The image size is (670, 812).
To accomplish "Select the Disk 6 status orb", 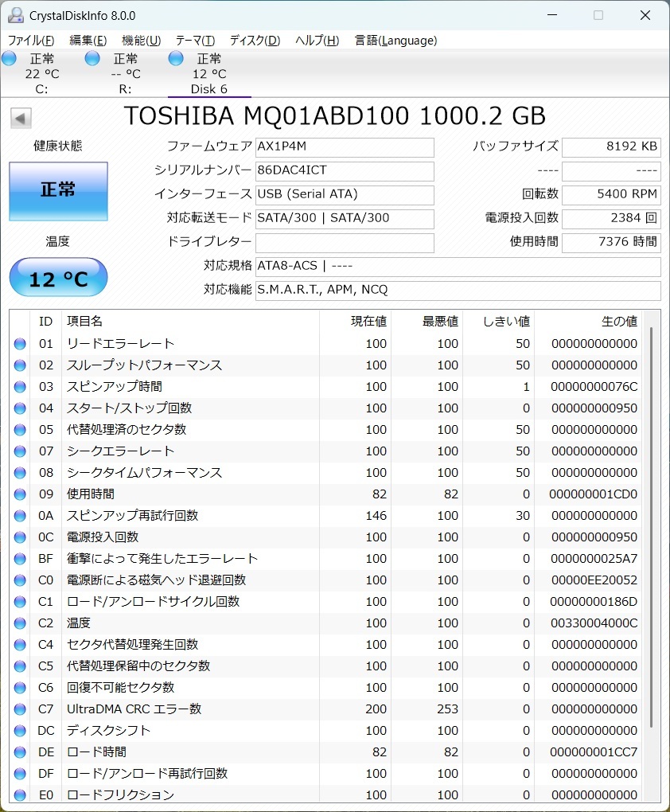I will pos(176,59).
